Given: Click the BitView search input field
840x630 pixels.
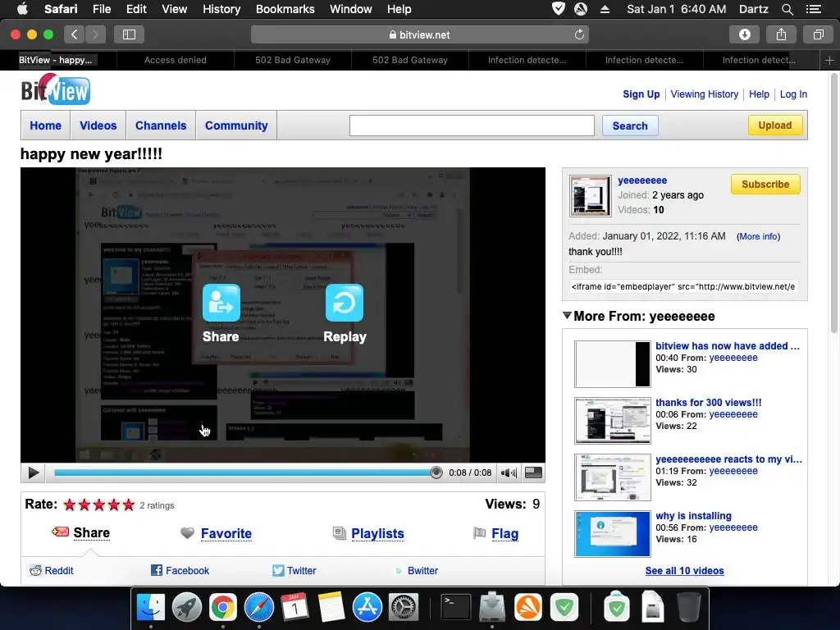Looking at the screenshot, I should click(472, 126).
